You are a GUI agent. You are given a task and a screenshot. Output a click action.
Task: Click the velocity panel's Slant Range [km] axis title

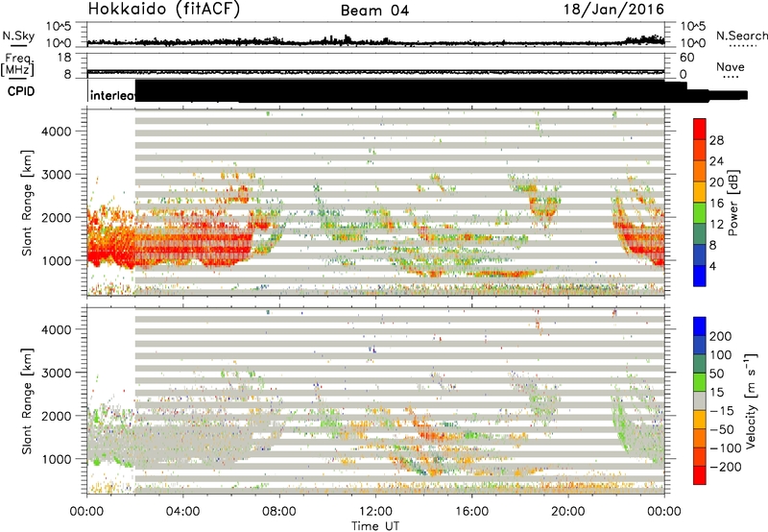pos(28,401)
